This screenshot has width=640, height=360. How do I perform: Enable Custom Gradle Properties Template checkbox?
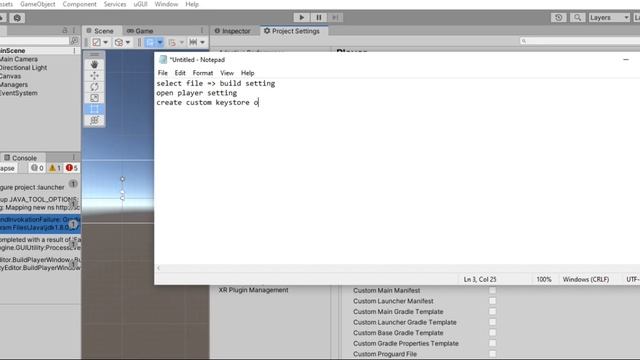click(x=493, y=343)
